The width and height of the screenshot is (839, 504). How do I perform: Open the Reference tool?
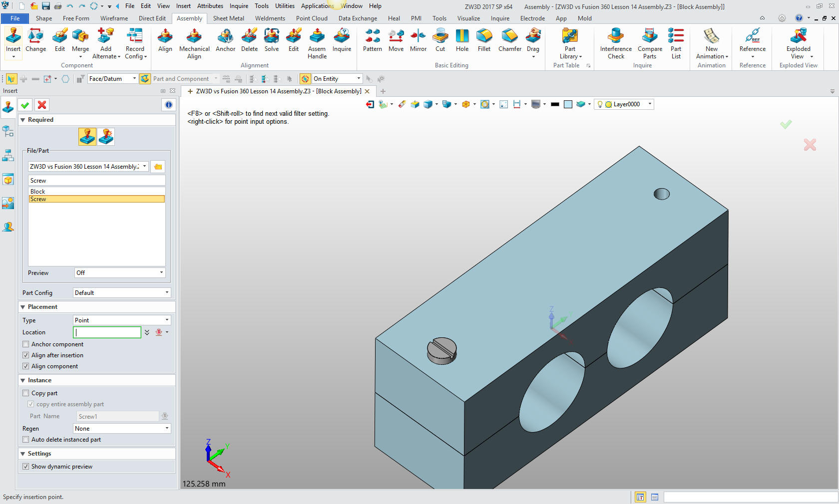coord(752,43)
